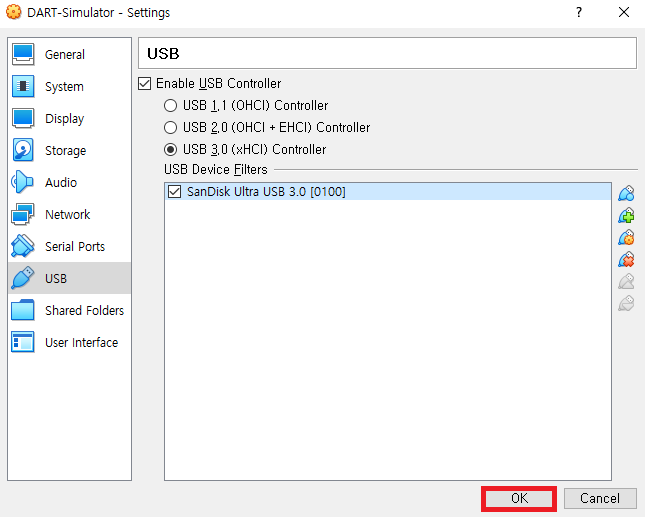The image size is (645, 517).
Task: Click the move filter up icon
Action: point(627,281)
